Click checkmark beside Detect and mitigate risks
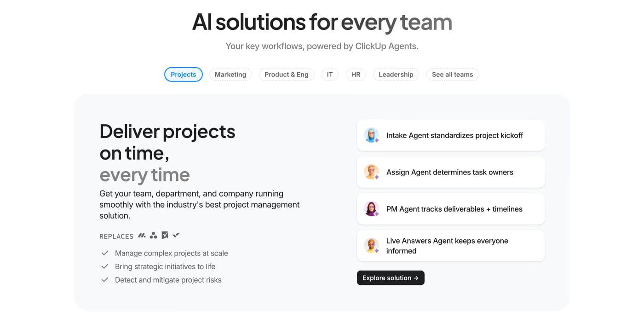Image resolution: width=644 pixels, height=324 pixels. click(x=105, y=280)
